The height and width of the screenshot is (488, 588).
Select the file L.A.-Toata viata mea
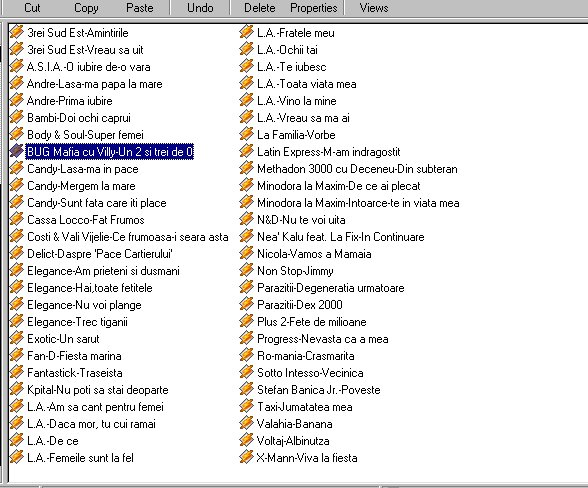[306, 84]
